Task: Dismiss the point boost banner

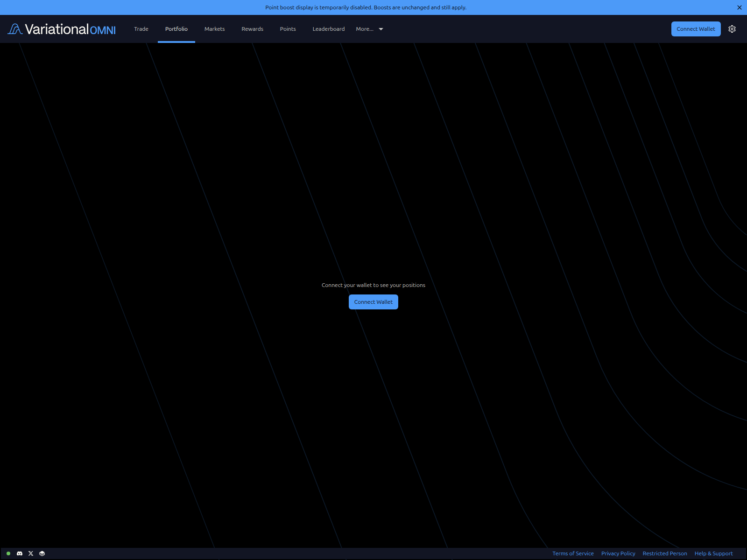Action: coord(739,7)
